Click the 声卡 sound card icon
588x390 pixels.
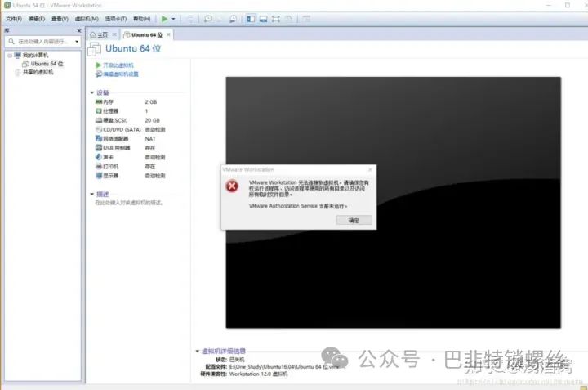(99, 157)
